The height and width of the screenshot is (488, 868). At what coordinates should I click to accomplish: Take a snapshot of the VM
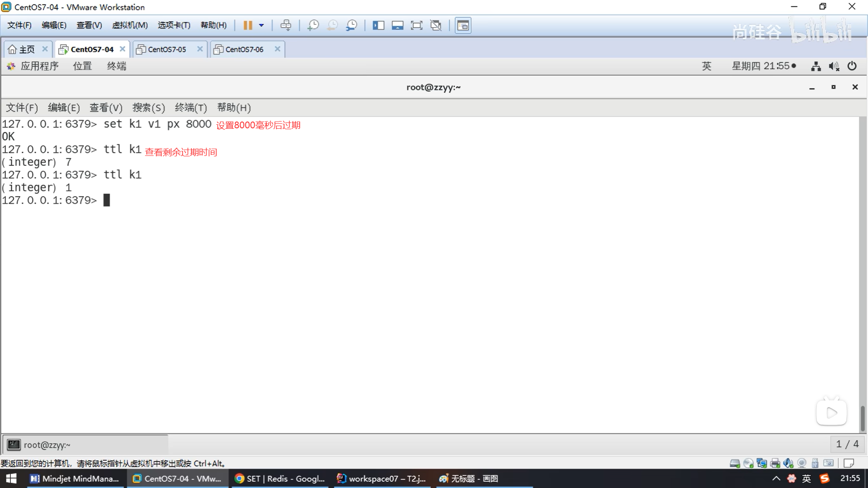click(x=313, y=25)
